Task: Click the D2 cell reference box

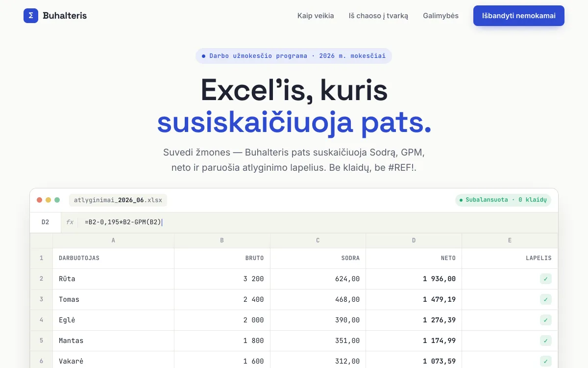Action: 46,222
